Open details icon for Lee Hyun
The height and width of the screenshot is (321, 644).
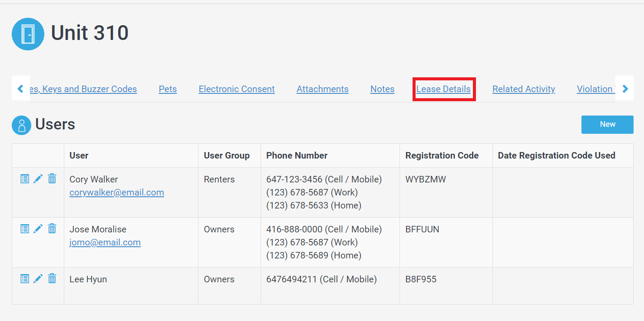[25, 278]
